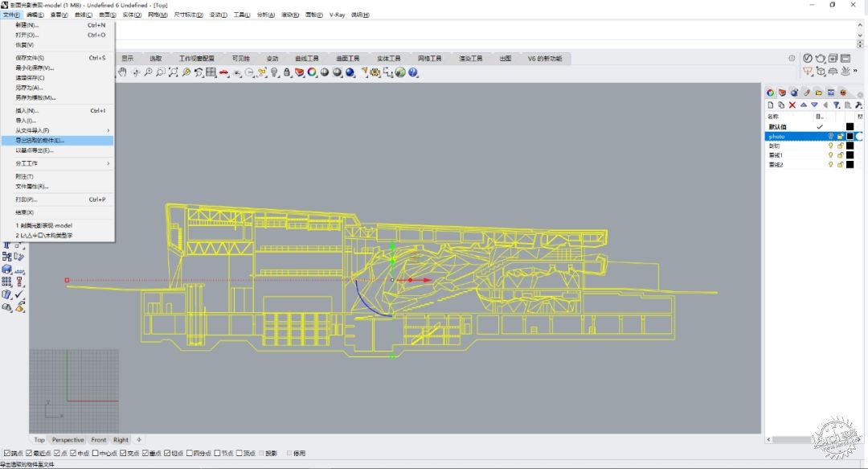Open the color wheel panel tab
The width and height of the screenshot is (868, 469).
(x=770, y=93)
